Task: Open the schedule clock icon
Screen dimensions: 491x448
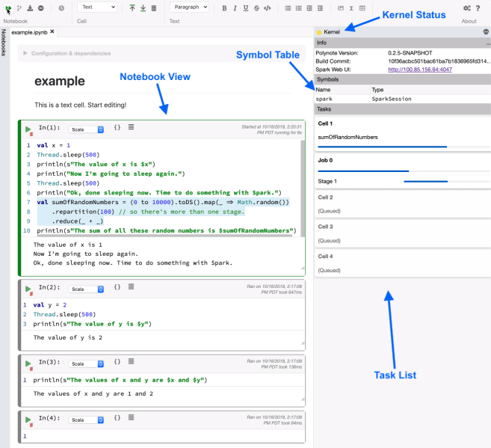Action: click(61, 8)
